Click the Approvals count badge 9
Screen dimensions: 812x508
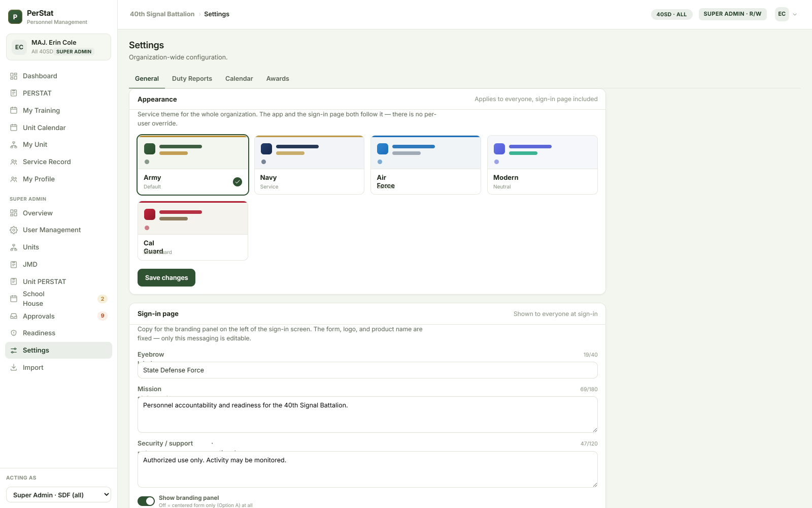[103, 316]
